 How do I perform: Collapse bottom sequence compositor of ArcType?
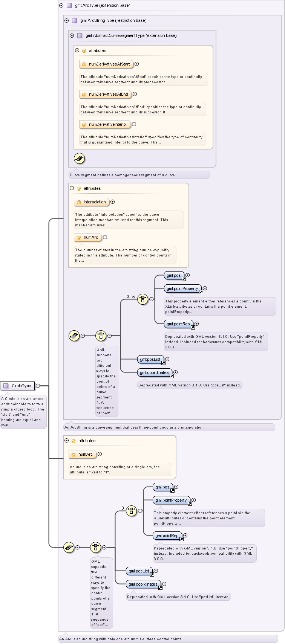click(77, 547)
